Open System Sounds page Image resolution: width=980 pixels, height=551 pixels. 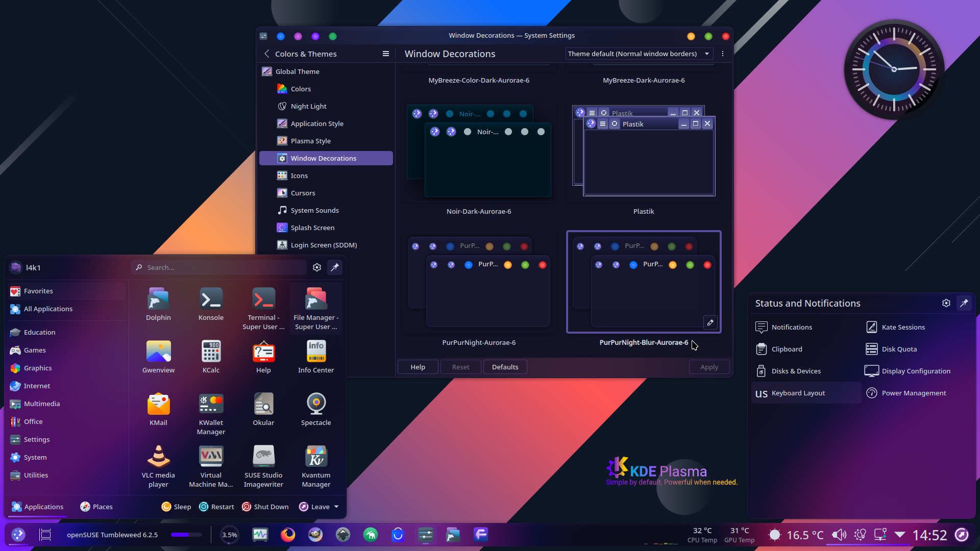click(x=326, y=210)
